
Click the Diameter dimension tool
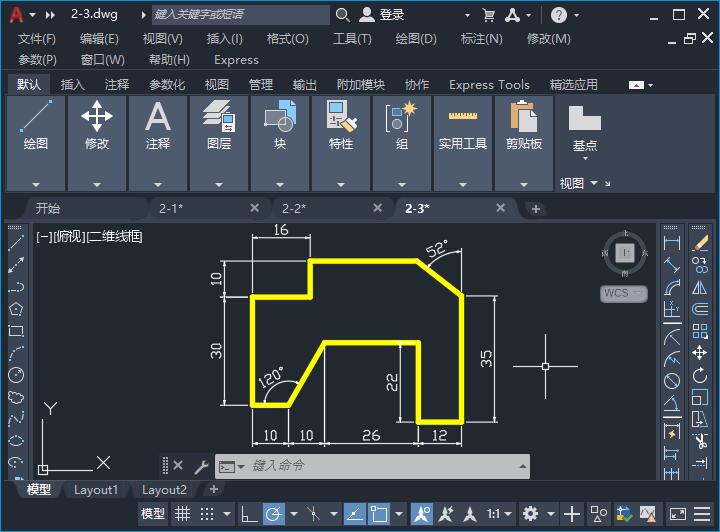(672, 381)
